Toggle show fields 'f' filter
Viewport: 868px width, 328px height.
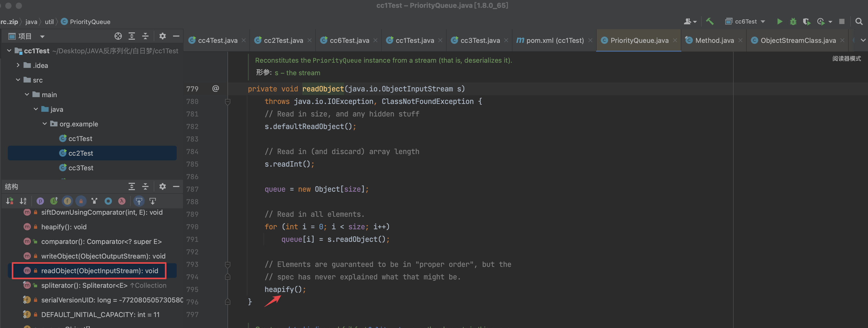click(x=67, y=201)
